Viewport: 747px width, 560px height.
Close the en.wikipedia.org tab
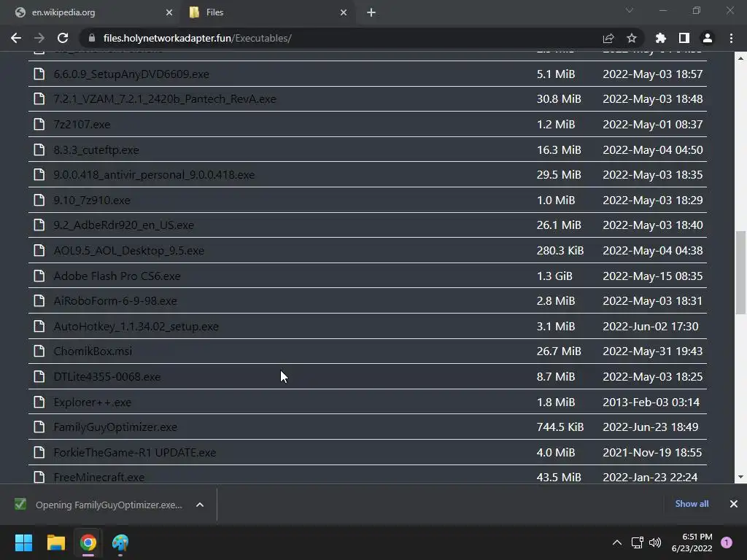pos(169,12)
